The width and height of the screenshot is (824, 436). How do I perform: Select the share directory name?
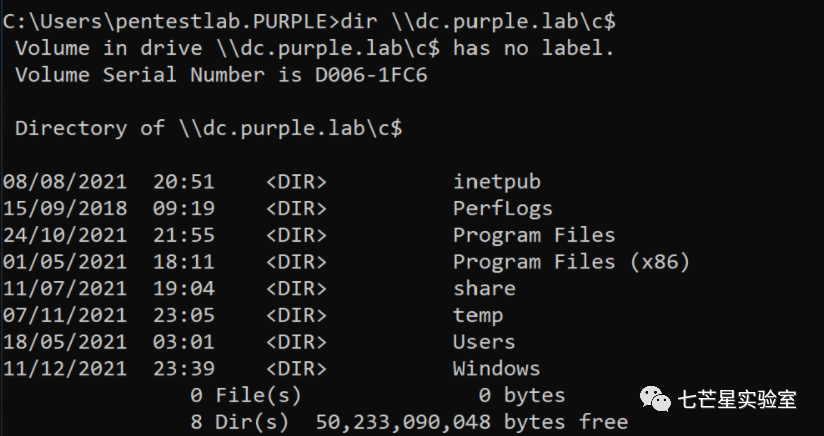[x=484, y=288]
